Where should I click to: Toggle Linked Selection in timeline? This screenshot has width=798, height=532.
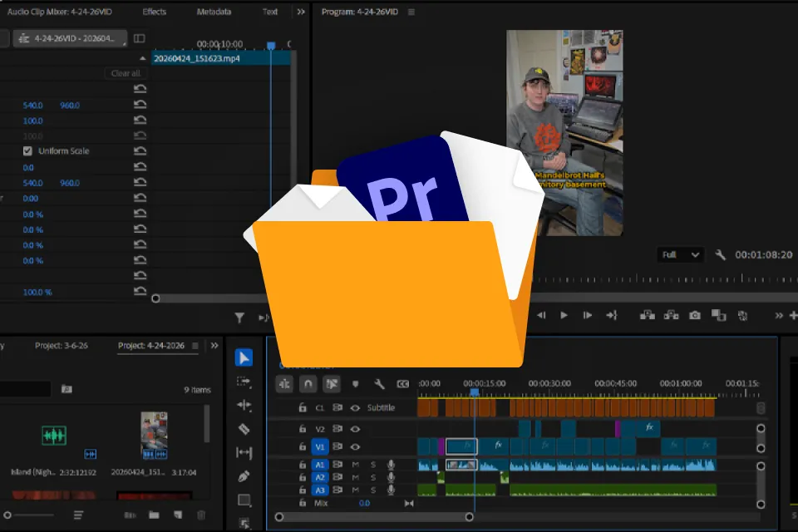point(332,384)
